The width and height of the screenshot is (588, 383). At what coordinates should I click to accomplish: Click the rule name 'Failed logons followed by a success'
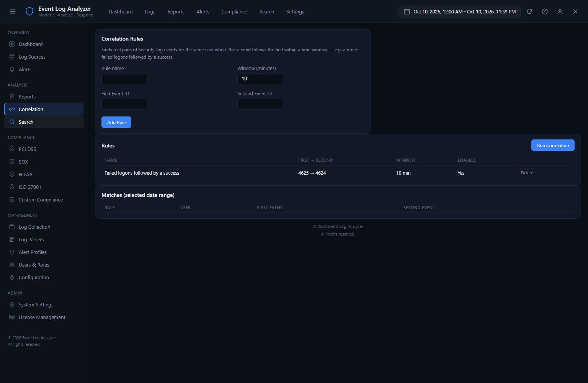click(x=142, y=173)
